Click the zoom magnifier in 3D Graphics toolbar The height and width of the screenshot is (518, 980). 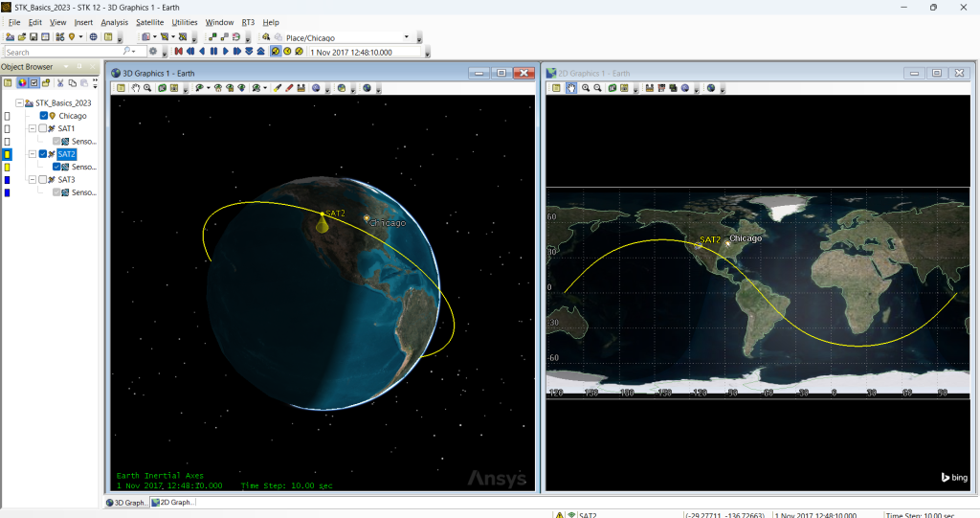[148, 88]
